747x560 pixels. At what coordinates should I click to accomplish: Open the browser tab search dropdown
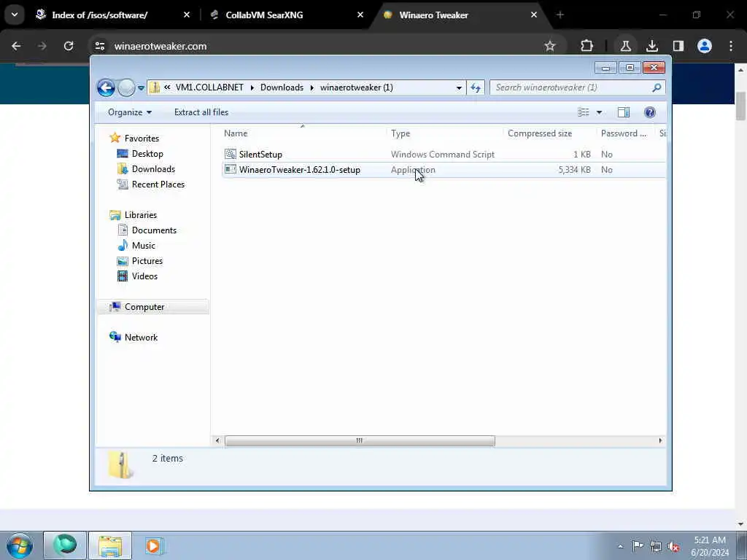15,15
